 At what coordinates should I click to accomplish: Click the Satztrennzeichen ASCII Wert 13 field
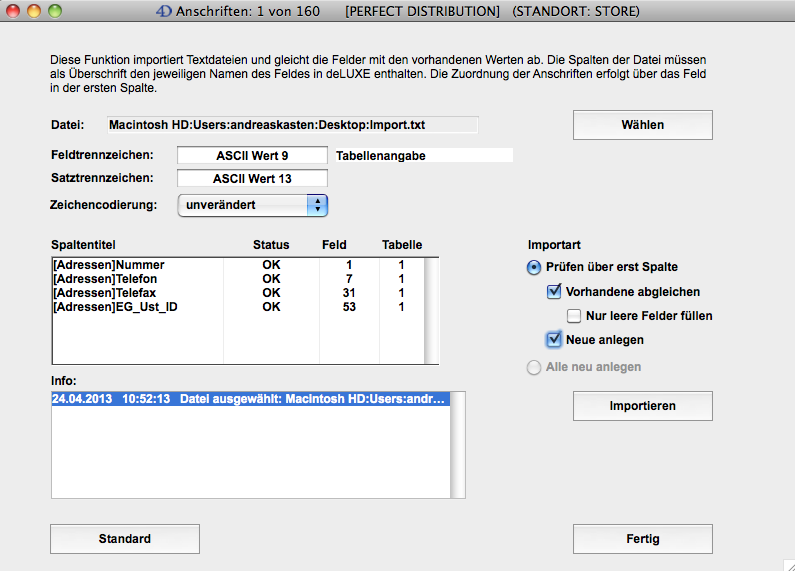tap(252, 179)
